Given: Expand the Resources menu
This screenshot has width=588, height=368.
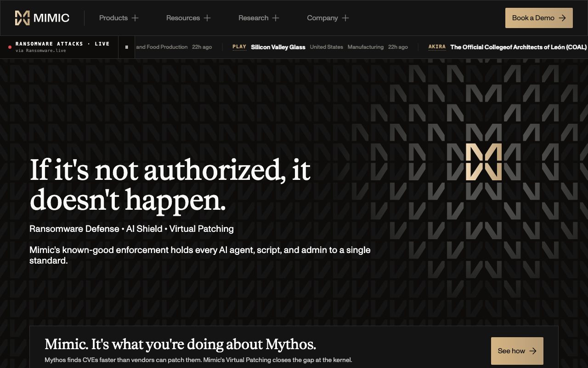Looking at the screenshot, I should pos(188,18).
